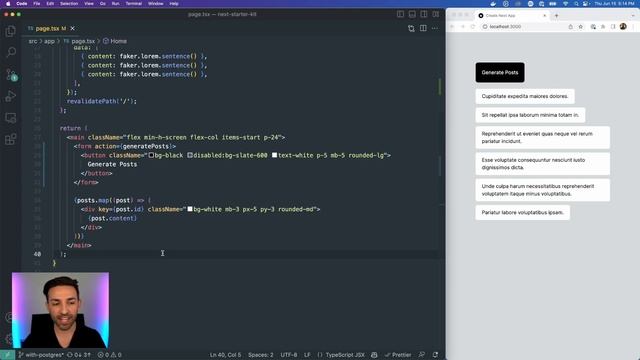The height and width of the screenshot is (360, 640).
Task: Select the page.tsx editor tab
Action: pos(51,28)
